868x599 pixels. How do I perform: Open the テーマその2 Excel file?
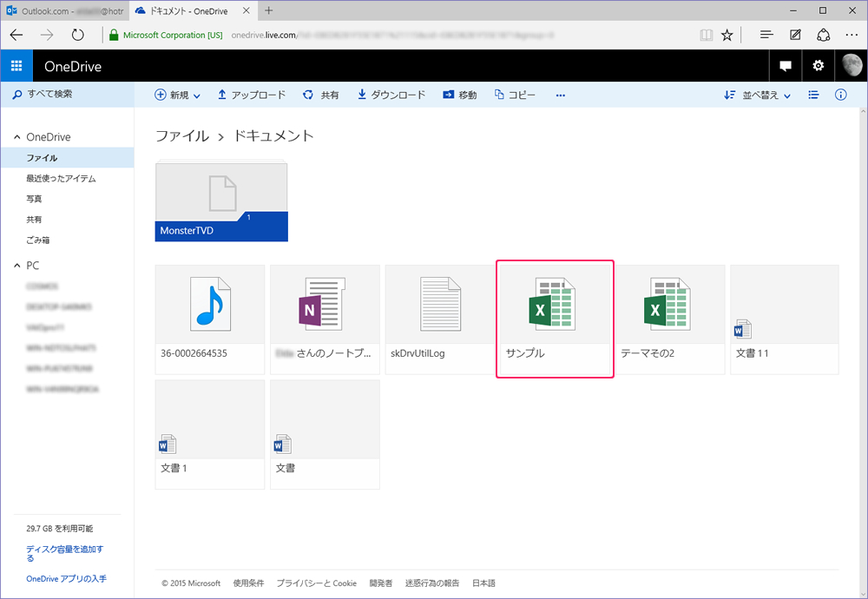tap(670, 319)
